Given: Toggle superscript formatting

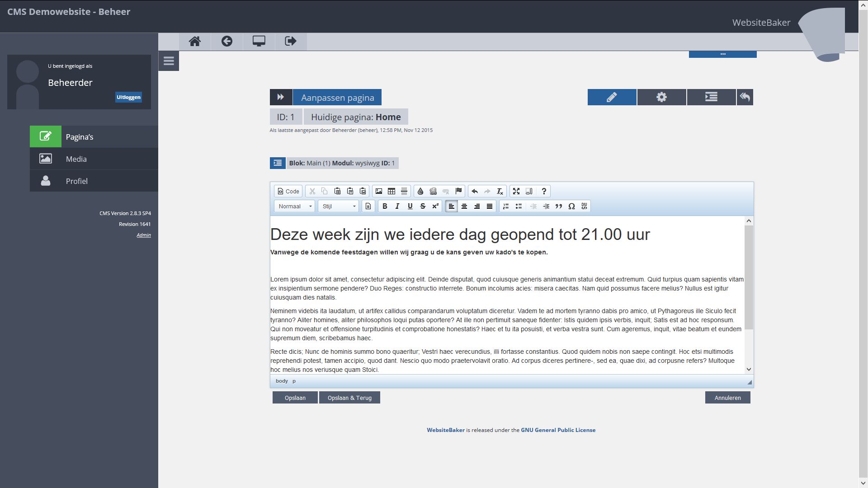Looking at the screenshot, I should tap(435, 206).
